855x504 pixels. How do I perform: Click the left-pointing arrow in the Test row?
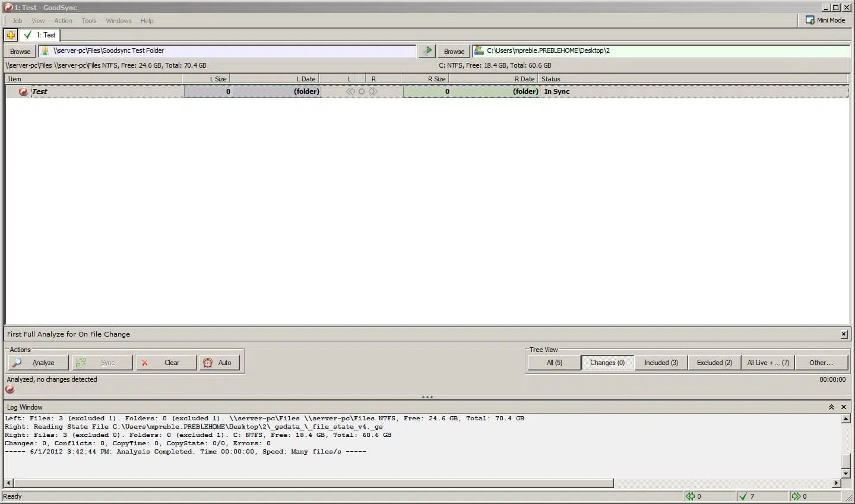[x=350, y=91]
